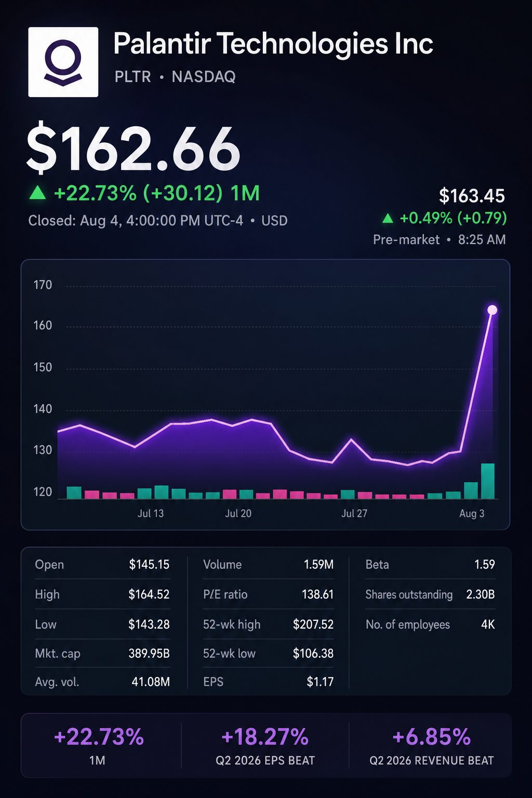Click the '52-wk high' stat label
This screenshot has height=798, width=532.
coord(232,624)
